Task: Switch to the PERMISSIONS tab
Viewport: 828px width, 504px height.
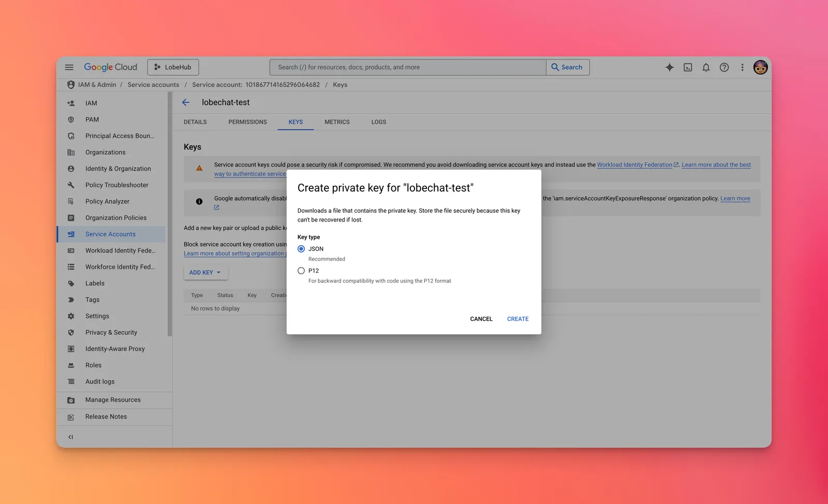Action: (247, 122)
